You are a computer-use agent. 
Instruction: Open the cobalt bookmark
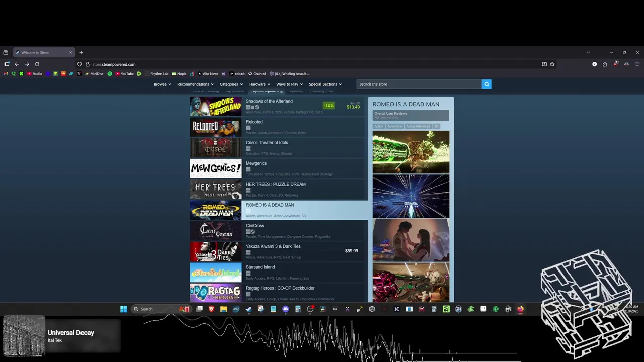pyautogui.click(x=236, y=74)
